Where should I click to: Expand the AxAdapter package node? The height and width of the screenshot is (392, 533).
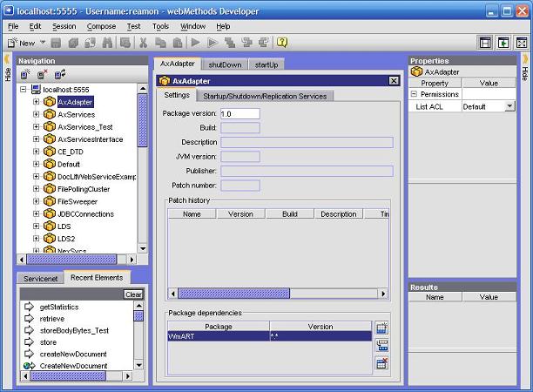tap(36, 102)
